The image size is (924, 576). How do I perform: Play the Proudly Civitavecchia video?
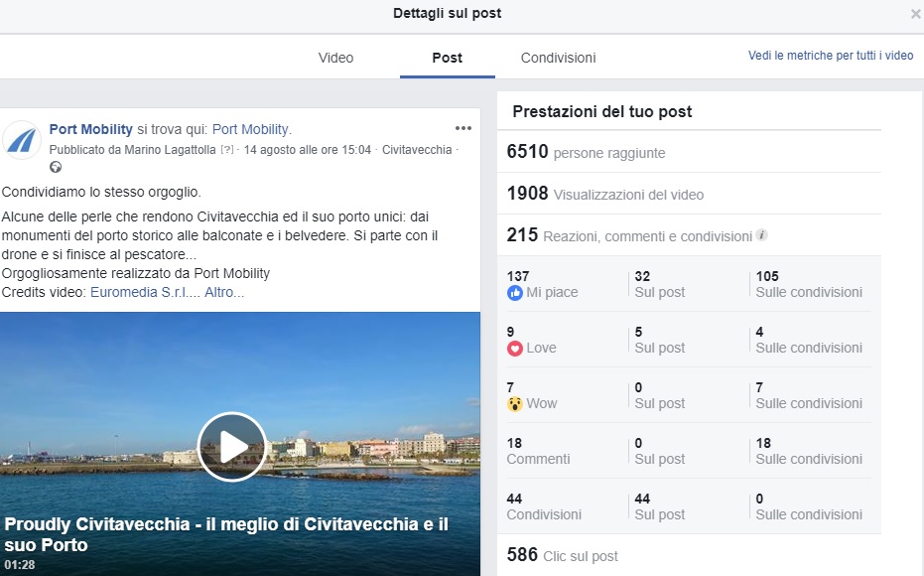[x=231, y=447]
